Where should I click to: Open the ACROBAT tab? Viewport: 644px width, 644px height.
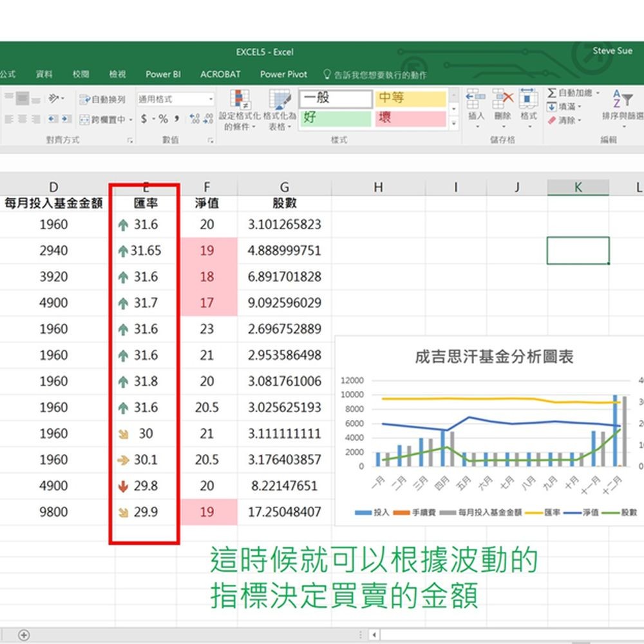[220, 74]
